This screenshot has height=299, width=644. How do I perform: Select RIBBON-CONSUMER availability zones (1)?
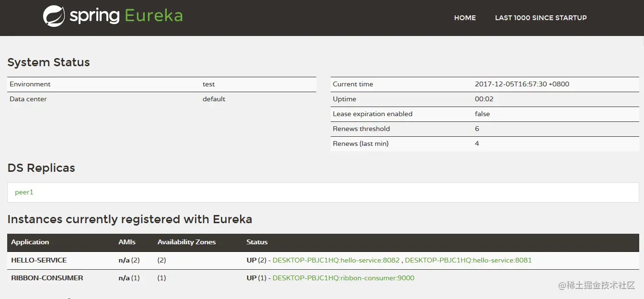[x=161, y=278]
